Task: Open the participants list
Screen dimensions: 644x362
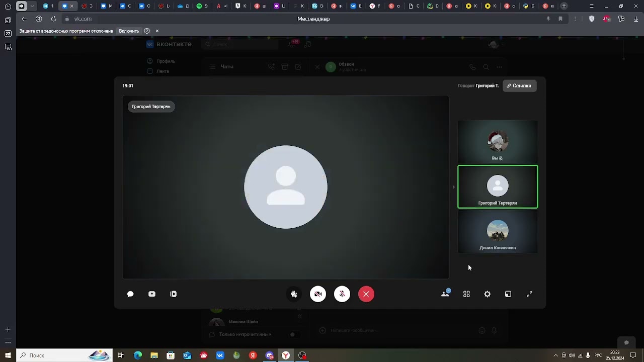Action: coord(445,294)
